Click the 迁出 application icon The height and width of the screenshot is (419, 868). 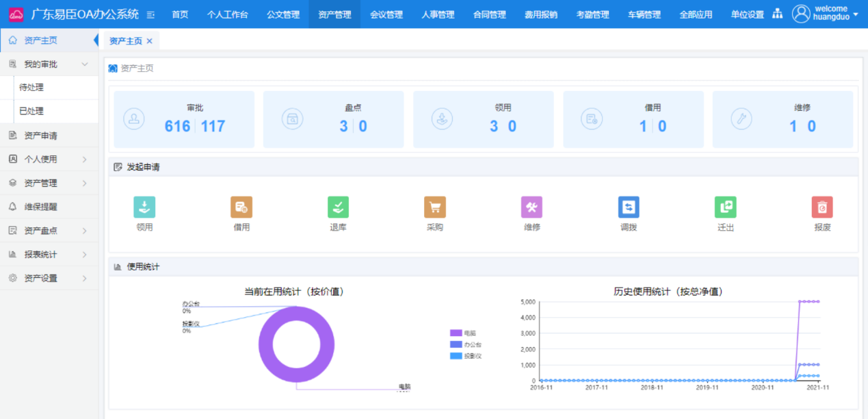(725, 207)
